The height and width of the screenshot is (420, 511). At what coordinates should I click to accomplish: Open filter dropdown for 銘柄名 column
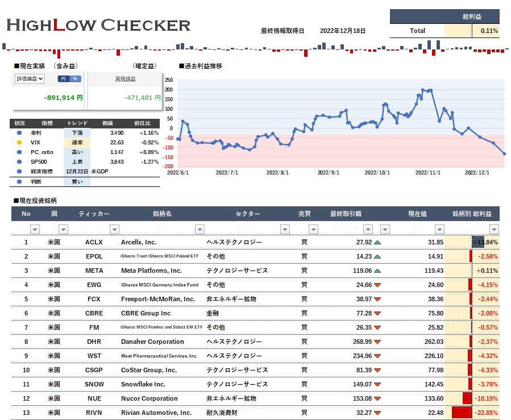[x=200, y=229]
